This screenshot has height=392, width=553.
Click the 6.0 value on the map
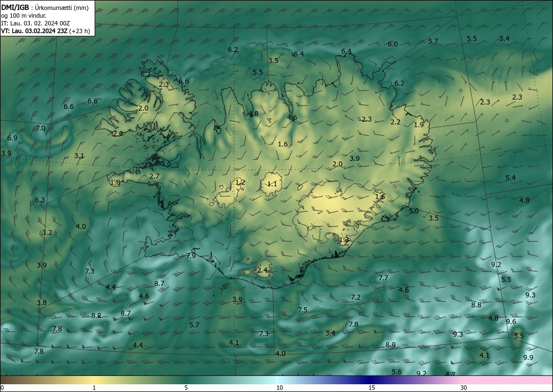click(393, 44)
